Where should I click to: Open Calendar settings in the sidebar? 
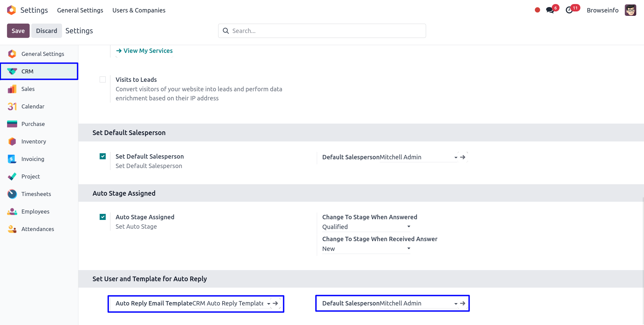point(33,106)
